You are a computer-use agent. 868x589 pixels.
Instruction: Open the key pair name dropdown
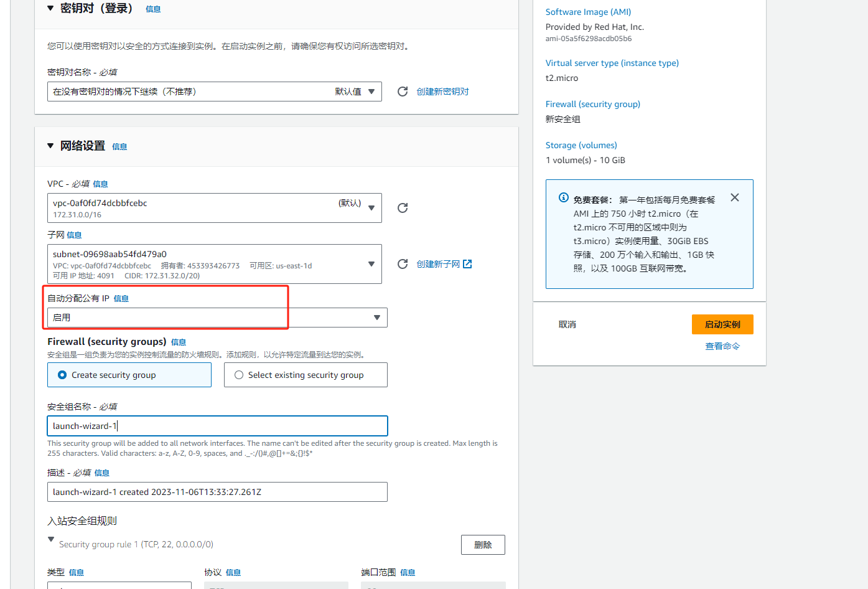click(215, 92)
